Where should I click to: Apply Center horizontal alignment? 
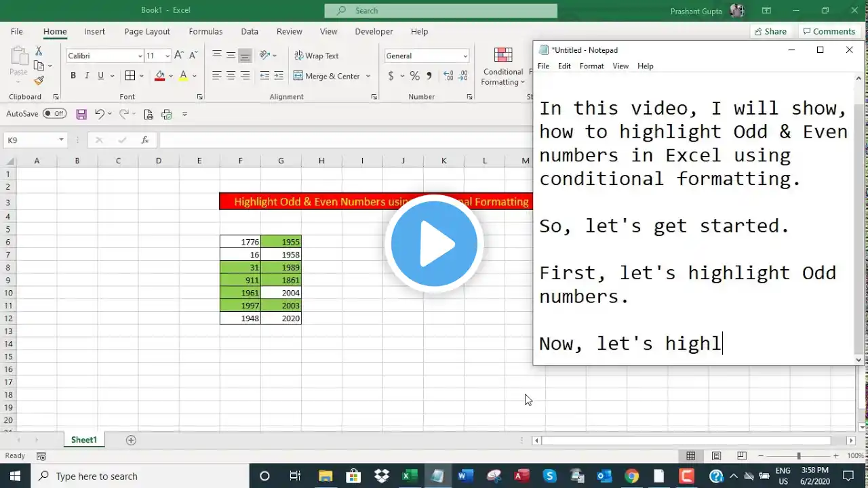pos(231,76)
